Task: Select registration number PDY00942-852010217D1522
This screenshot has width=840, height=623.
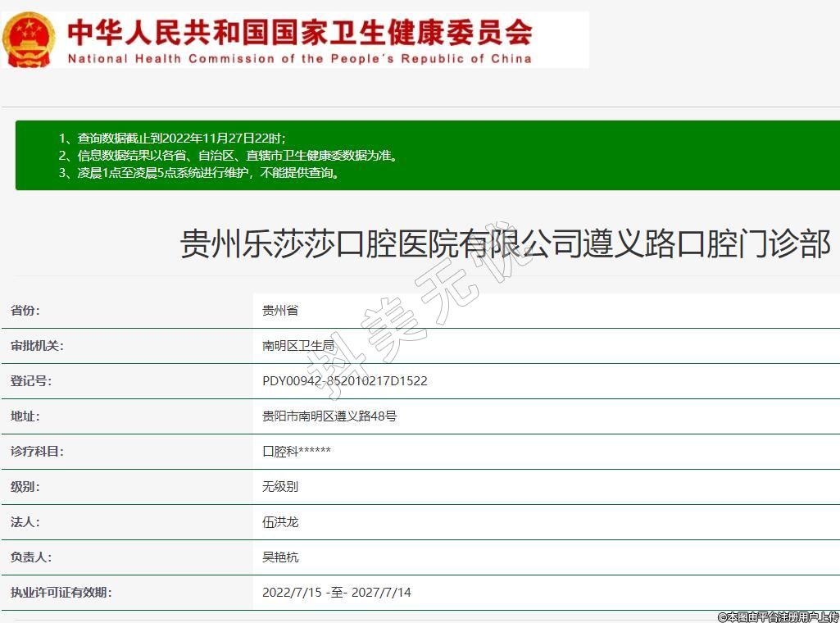Action: (344, 381)
